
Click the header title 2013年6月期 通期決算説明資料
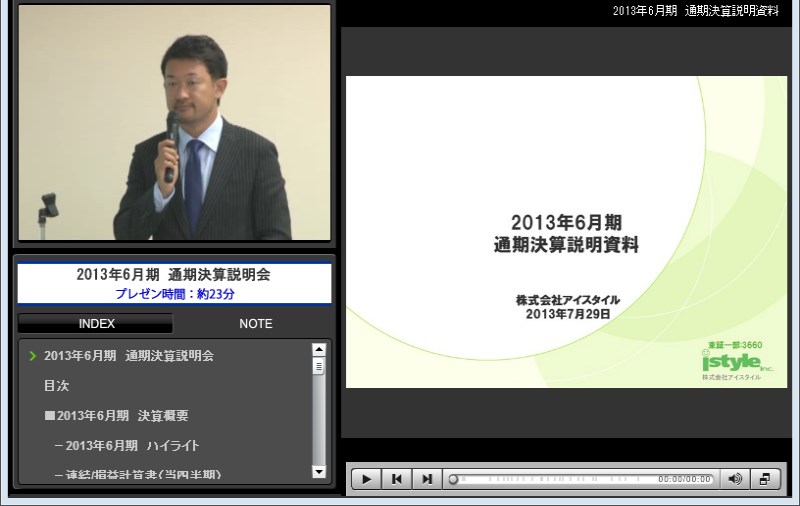[695, 11]
